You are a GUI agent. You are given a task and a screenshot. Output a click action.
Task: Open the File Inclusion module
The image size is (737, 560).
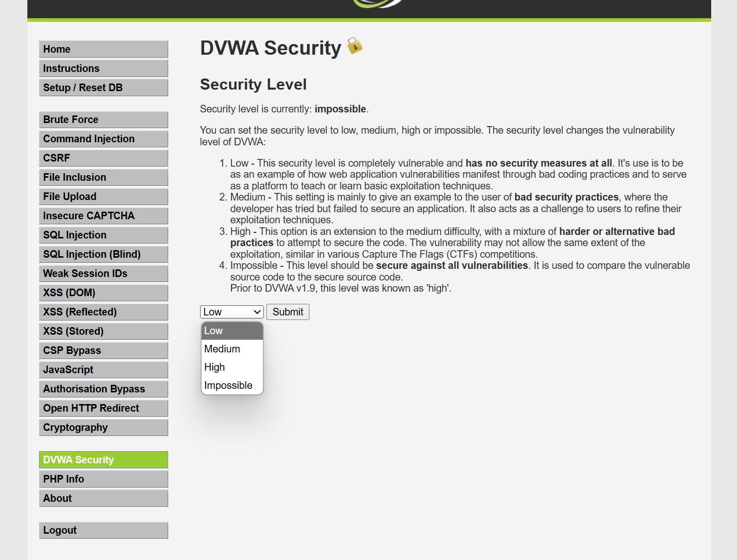pos(103,177)
